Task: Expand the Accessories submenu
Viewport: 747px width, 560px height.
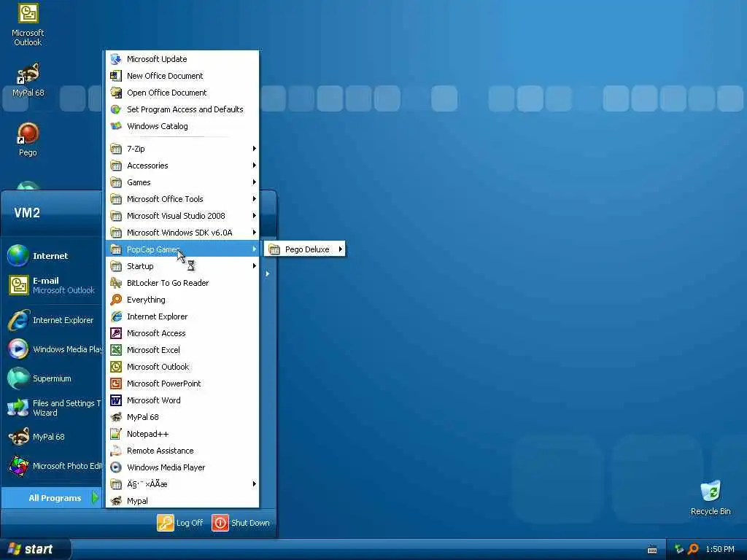Action: 183,166
